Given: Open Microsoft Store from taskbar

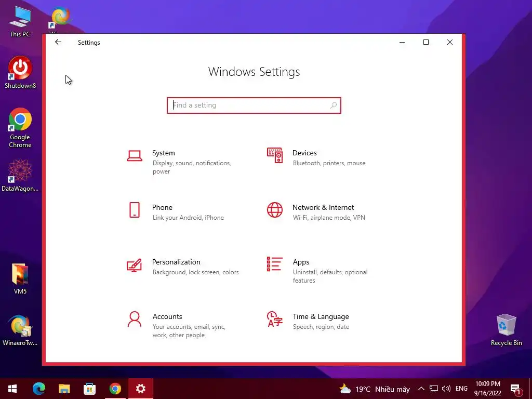Looking at the screenshot, I should click(x=89, y=389).
